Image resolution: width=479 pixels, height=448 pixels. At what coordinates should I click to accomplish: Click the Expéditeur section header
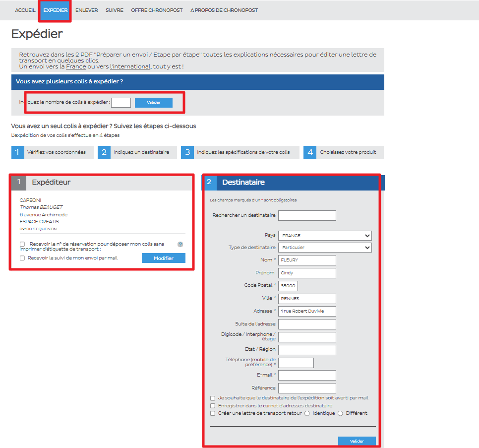102,183
